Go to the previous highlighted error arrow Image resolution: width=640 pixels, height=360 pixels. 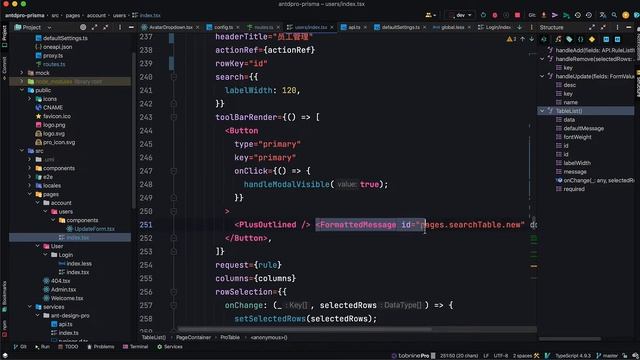(x=522, y=39)
